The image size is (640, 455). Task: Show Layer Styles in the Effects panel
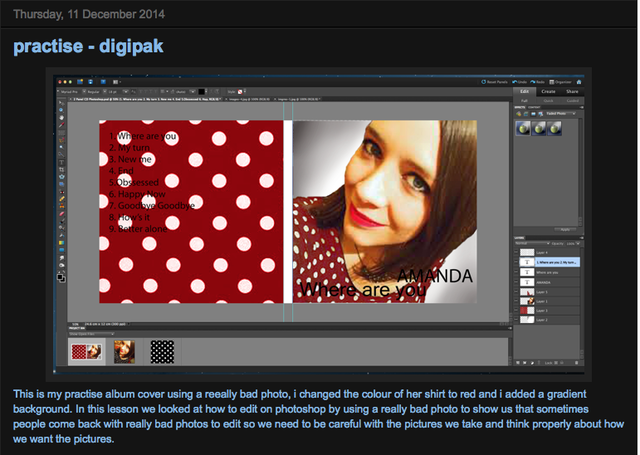click(526, 114)
